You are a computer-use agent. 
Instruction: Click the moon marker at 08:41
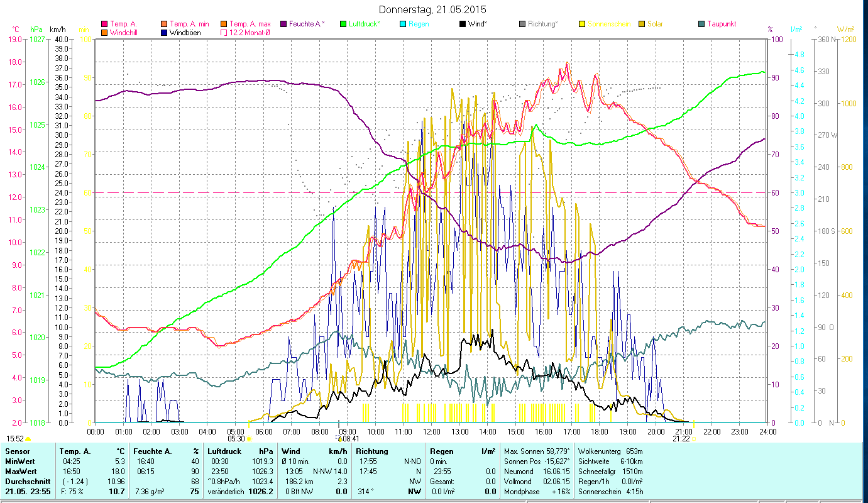339,438
